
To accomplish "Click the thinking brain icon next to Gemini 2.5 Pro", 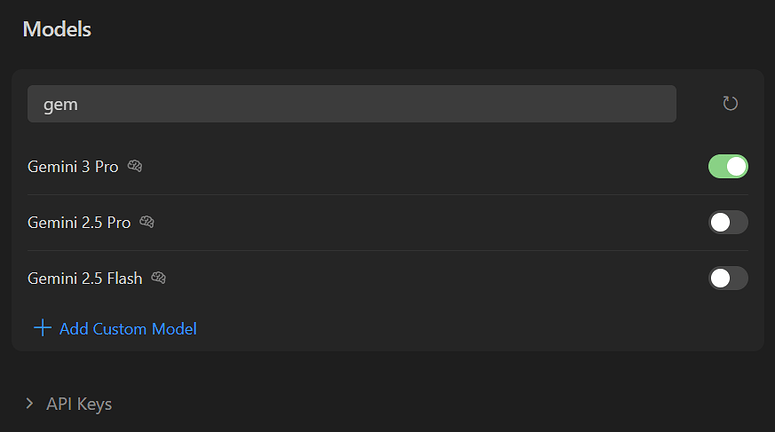I will [147, 222].
